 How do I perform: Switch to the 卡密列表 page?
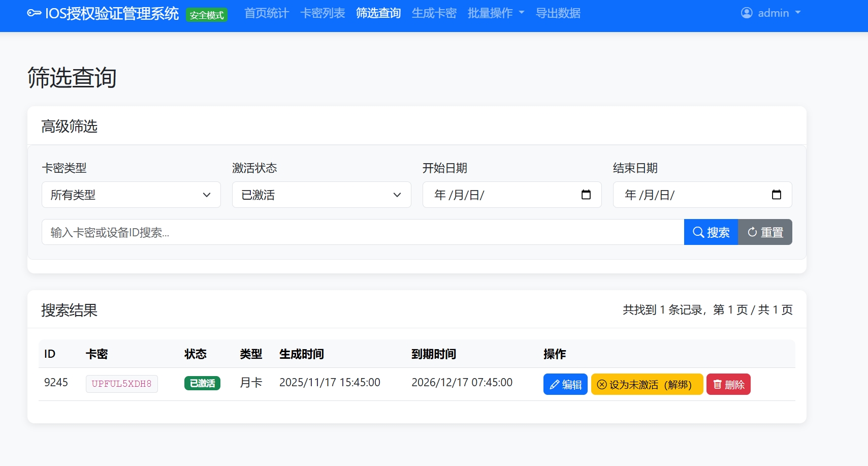coord(323,13)
